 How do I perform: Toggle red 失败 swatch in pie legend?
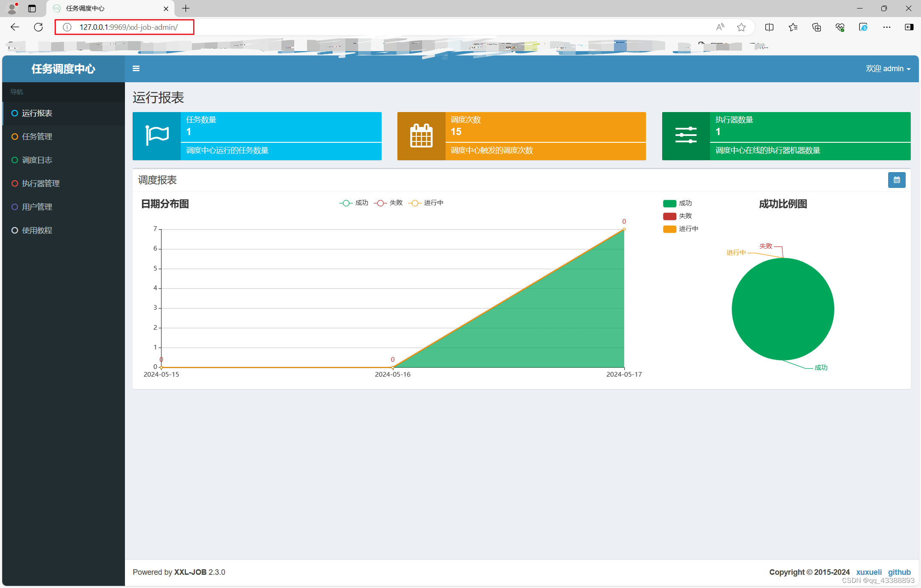coord(670,216)
